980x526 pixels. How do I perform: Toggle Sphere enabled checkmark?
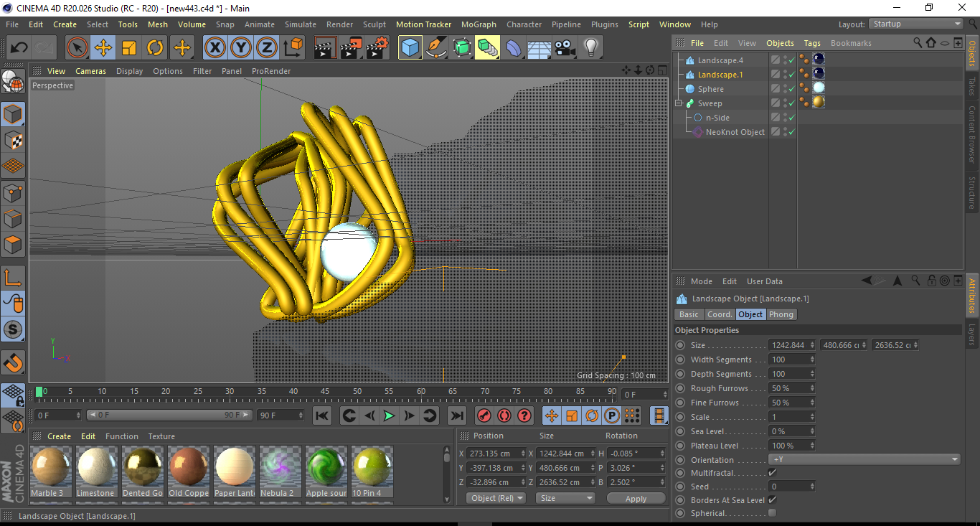792,89
